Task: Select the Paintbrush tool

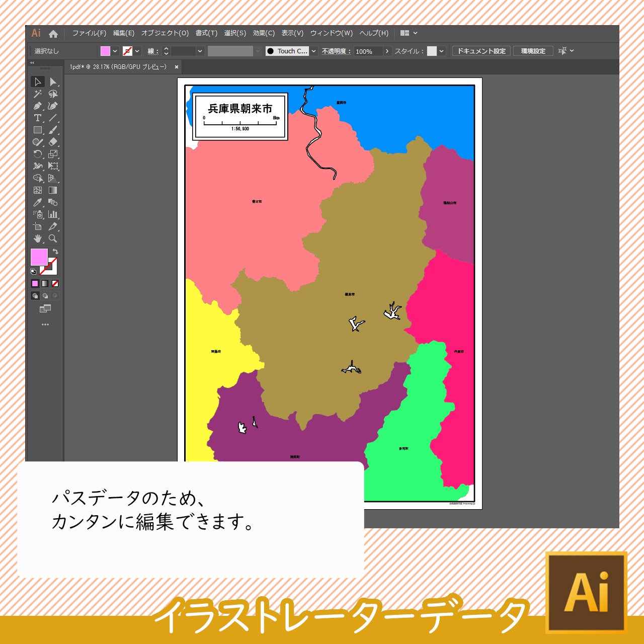Action: [53, 130]
